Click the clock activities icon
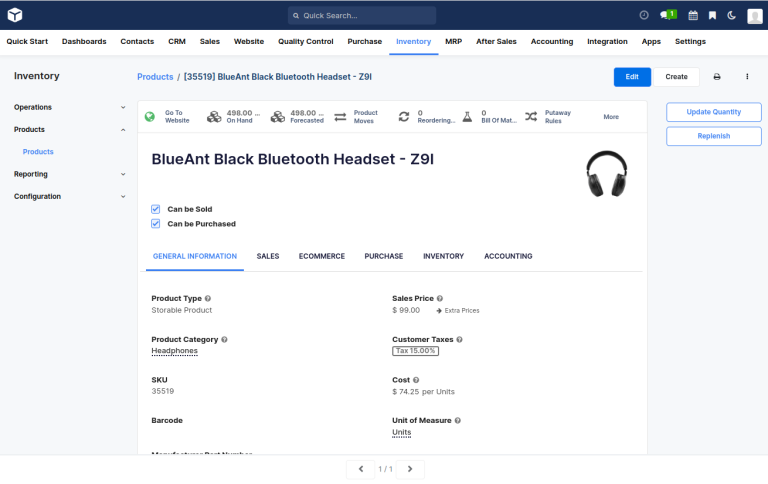 click(644, 15)
